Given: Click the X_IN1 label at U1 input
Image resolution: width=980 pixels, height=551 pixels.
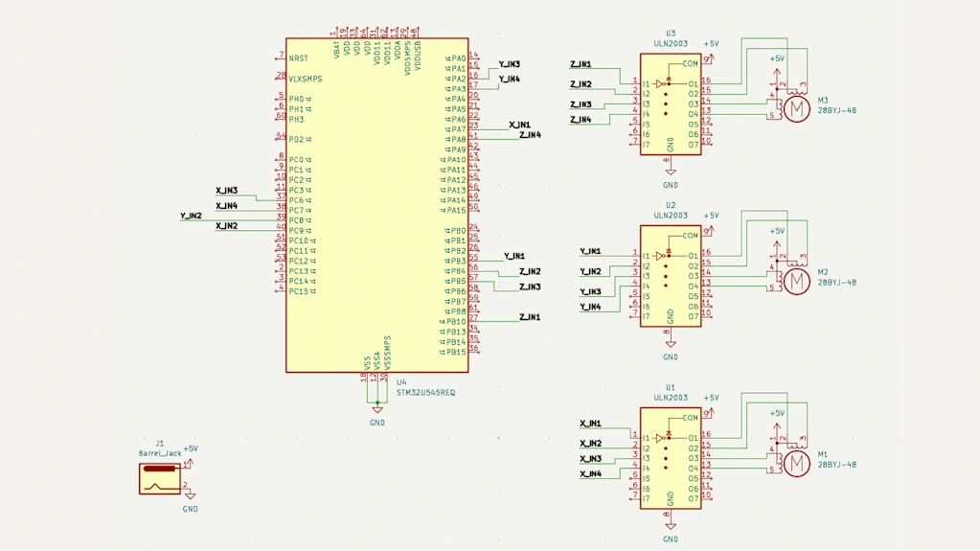Looking at the screenshot, I should pyautogui.click(x=591, y=424).
